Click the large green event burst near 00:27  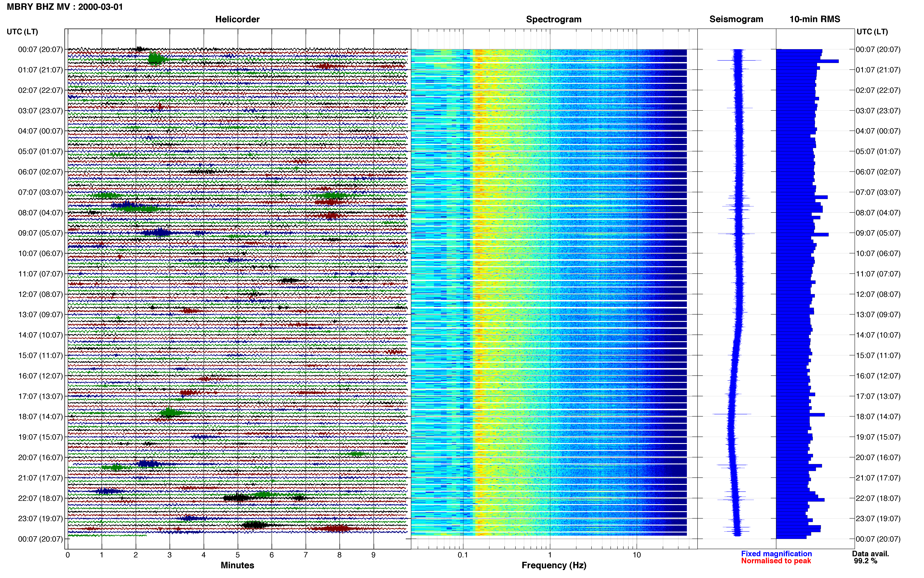click(x=156, y=59)
